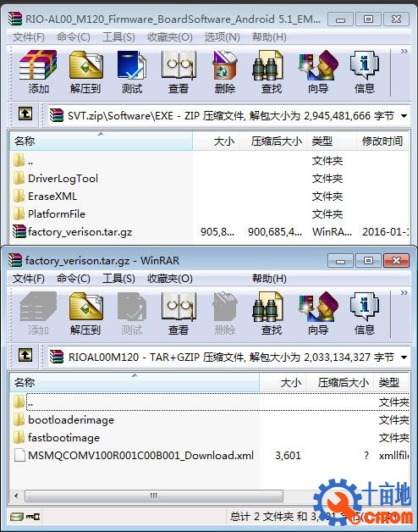418x532 pixels.
Task: Sort by 名称 column in the SVT.zip list
Action: tap(101, 141)
